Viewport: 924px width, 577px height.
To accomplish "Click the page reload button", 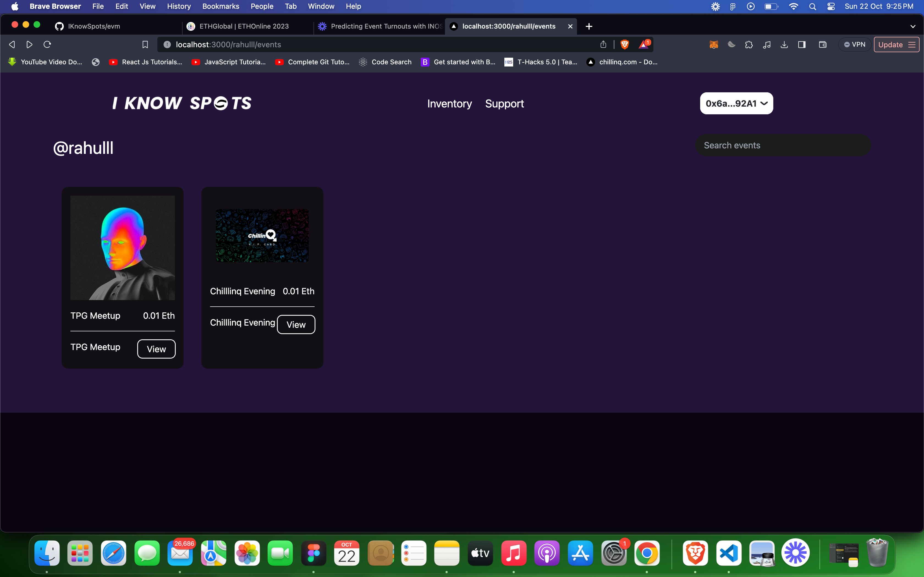I will 47,44.
